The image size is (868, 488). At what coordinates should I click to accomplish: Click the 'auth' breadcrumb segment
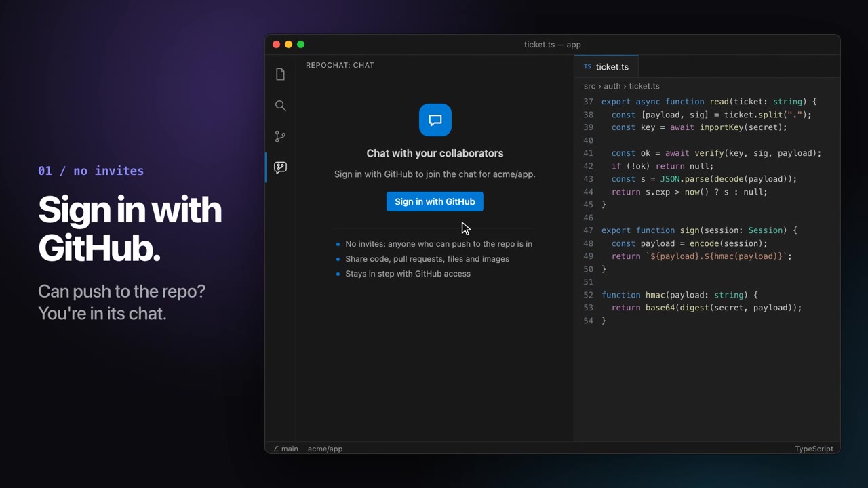[612, 86]
